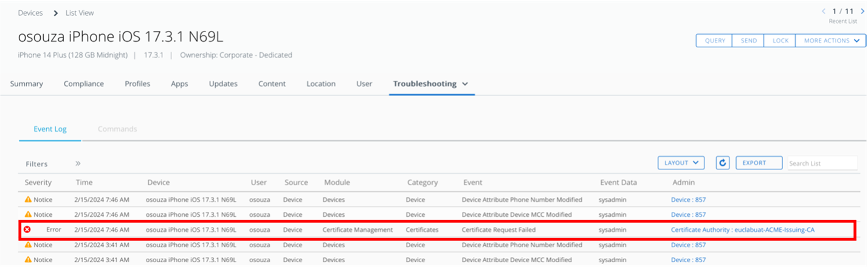Select the Commands sub-tab
The width and height of the screenshot is (868, 269).
tap(117, 129)
